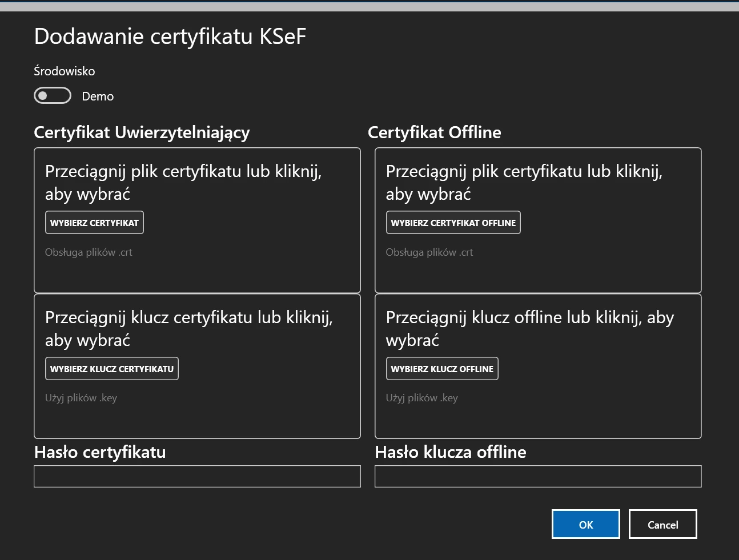Click the .key hint under WYBIERZ KLUCZ CERTYFIKATU

tap(81, 398)
